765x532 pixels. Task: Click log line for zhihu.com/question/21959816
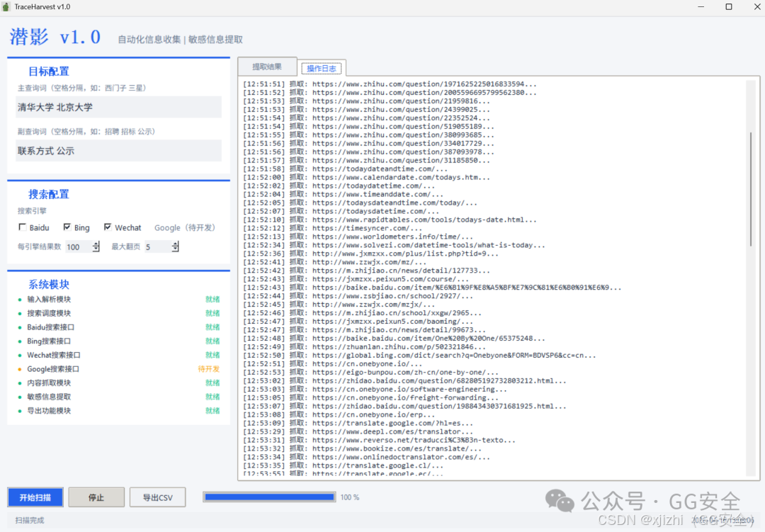[366, 101]
